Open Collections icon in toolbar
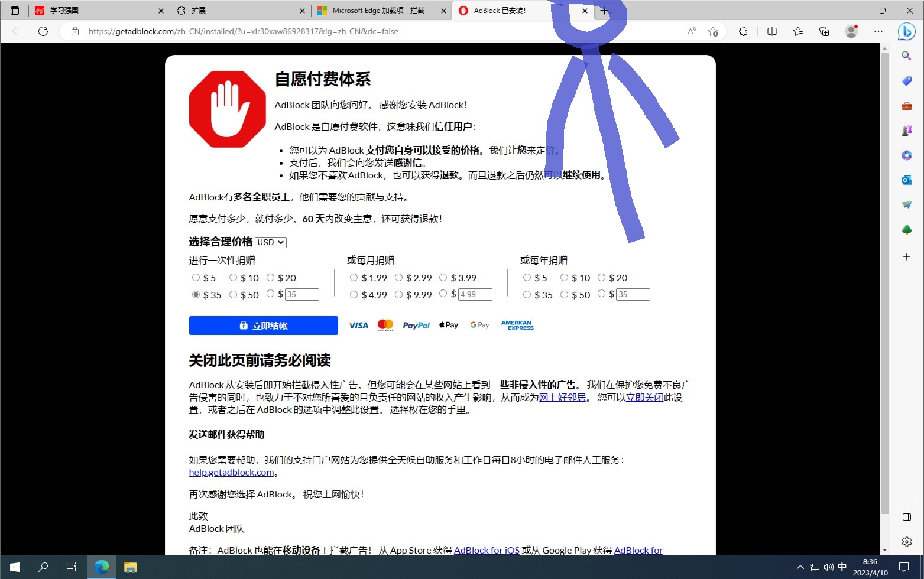This screenshot has width=924, height=579. [824, 31]
